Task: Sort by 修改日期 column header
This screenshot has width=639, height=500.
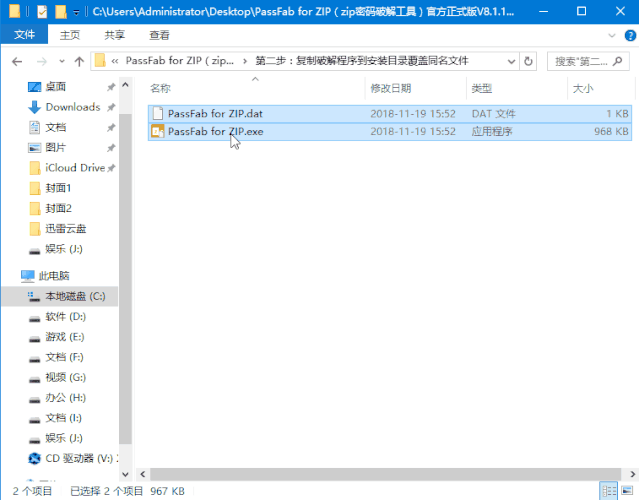Action: [390, 88]
